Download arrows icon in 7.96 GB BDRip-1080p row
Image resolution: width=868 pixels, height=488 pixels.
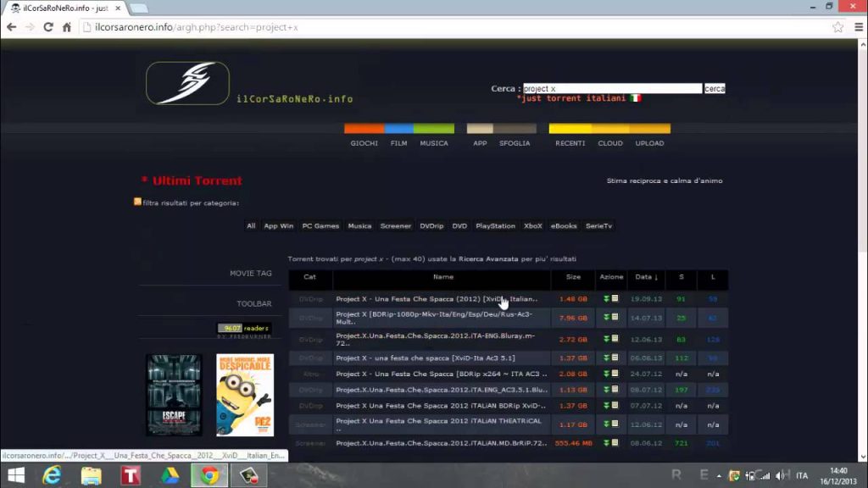(606, 318)
